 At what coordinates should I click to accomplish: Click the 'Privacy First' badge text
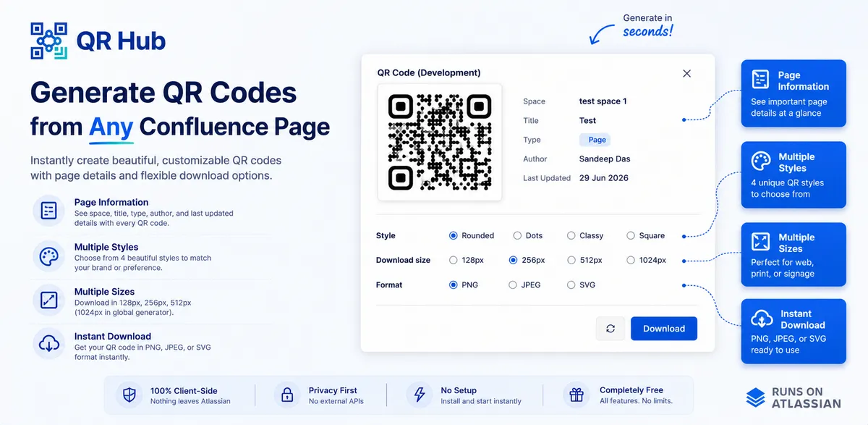pos(333,390)
